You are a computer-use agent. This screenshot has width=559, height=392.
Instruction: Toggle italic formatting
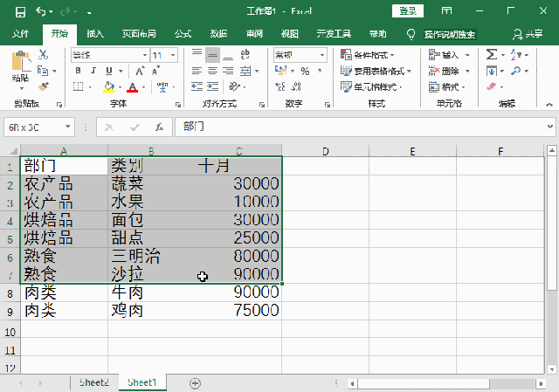coord(93,71)
